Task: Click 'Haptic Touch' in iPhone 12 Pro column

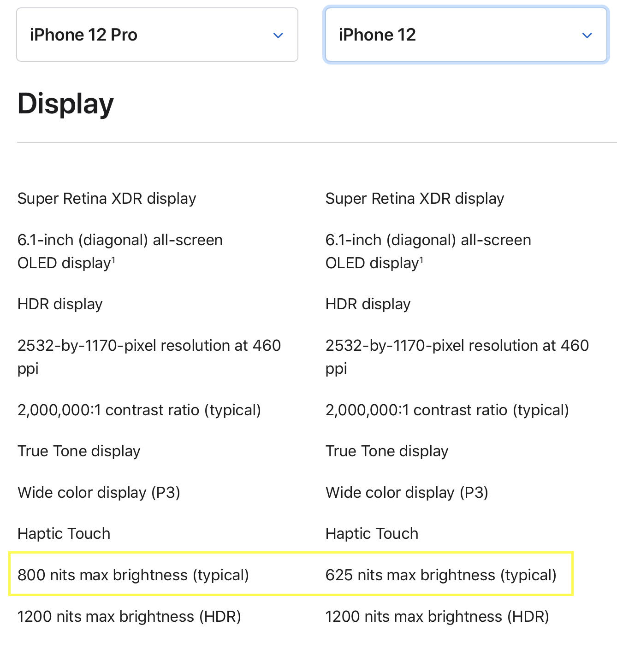Action: coord(64,534)
